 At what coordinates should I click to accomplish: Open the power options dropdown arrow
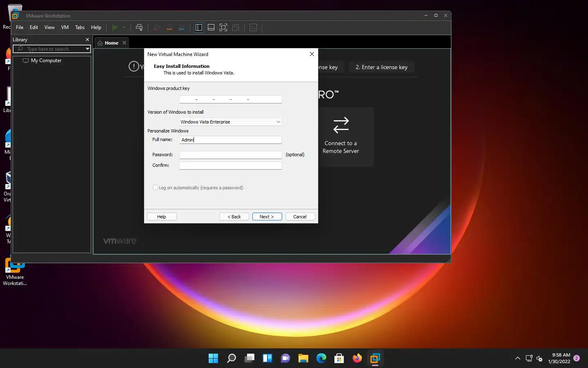pyautogui.click(x=124, y=27)
